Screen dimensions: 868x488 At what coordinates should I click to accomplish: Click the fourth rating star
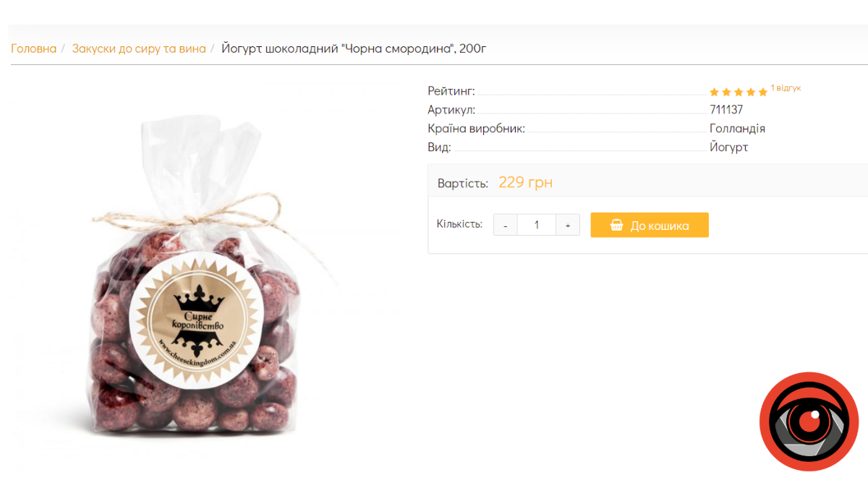pos(750,92)
